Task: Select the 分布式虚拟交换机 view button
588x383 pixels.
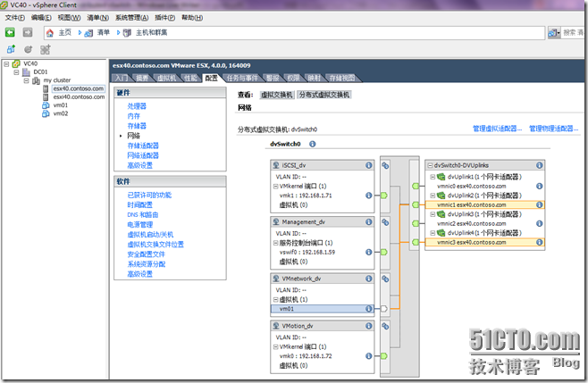Action: point(324,95)
